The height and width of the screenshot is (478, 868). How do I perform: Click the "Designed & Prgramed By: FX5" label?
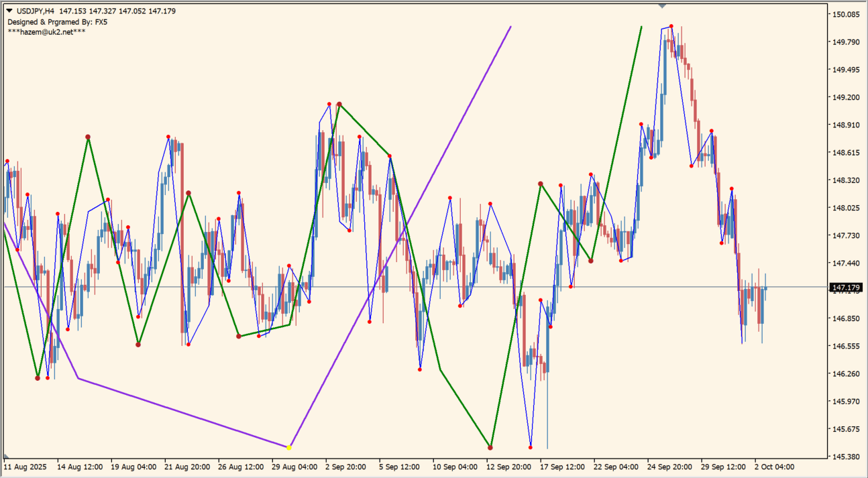pyautogui.click(x=57, y=22)
